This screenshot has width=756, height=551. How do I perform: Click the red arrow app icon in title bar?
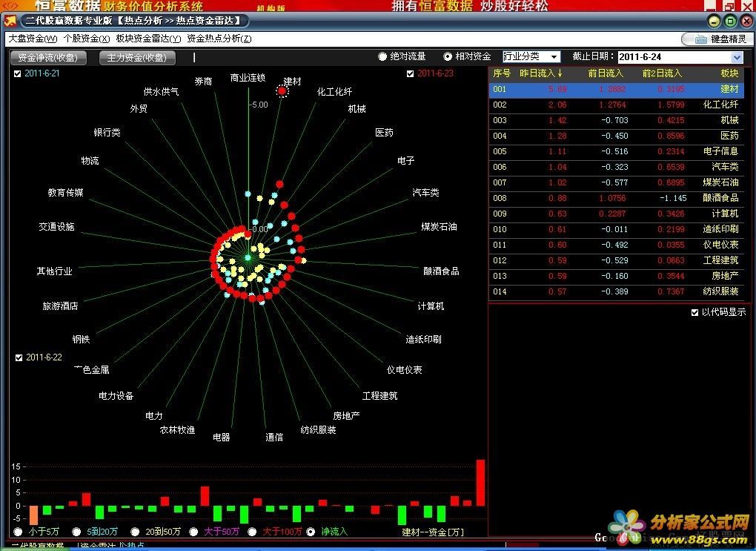(10, 21)
